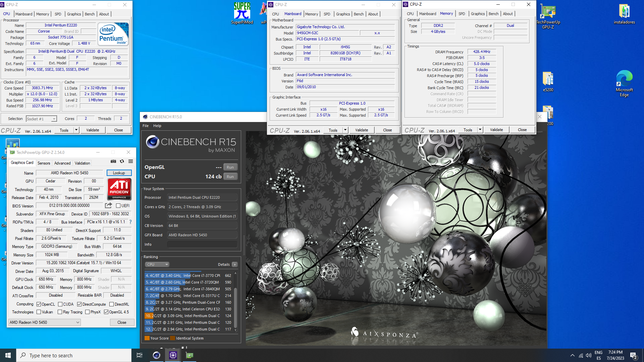Viewport: 644px width, 362px height.
Task: Expand Tools dropdown arrow in left CPU-Z
Action: tap(76, 130)
